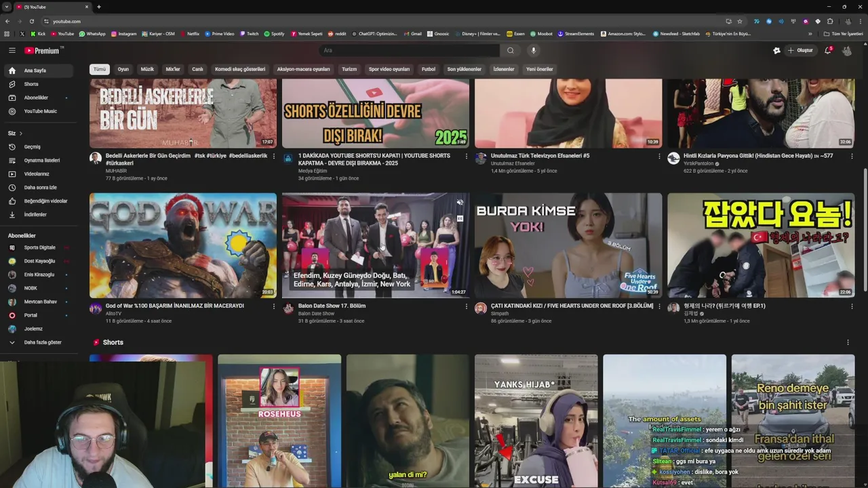This screenshot has height=488, width=868.
Task: Select the Futbol filter chip
Action: pyautogui.click(x=429, y=69)
